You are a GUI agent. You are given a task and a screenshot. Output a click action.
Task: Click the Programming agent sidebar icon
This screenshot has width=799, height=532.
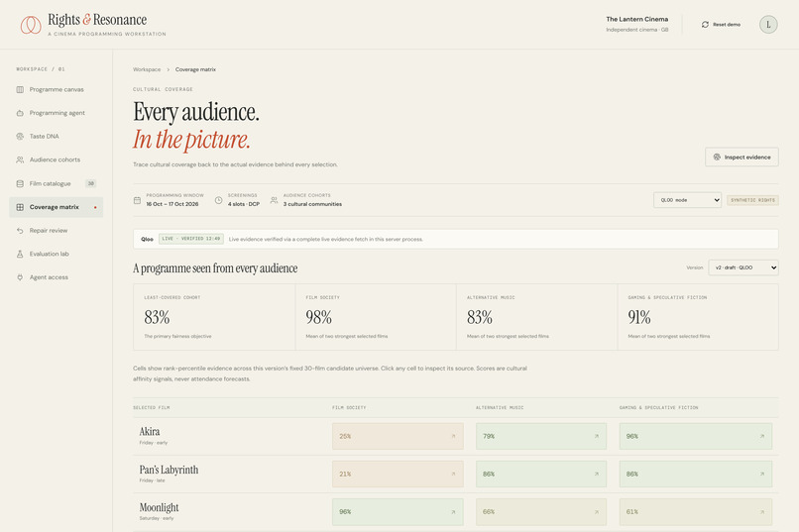pos(20,113)
